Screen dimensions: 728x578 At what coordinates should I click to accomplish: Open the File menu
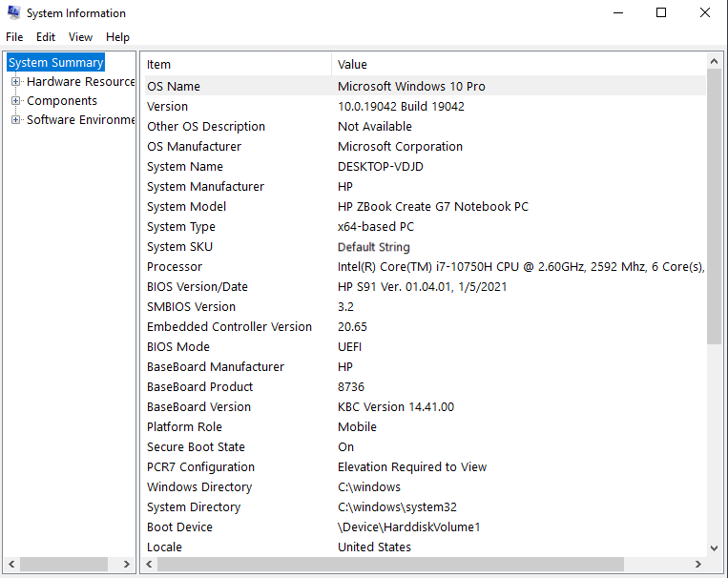coord(14,37)
